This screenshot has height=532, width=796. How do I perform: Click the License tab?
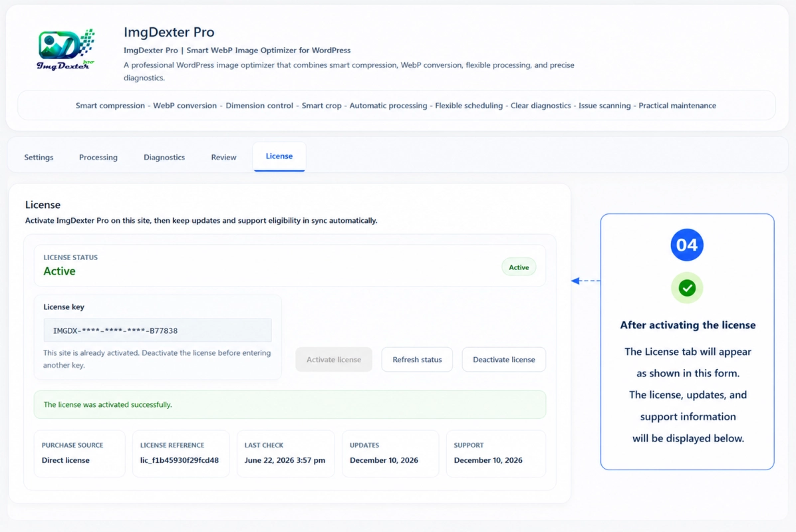[x=279, y=156]
